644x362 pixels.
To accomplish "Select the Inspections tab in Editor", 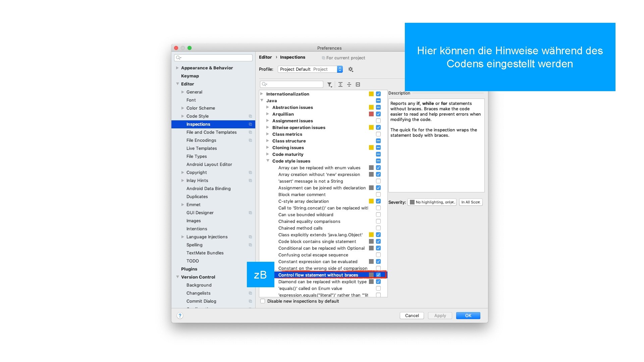I will click(198, 124).
